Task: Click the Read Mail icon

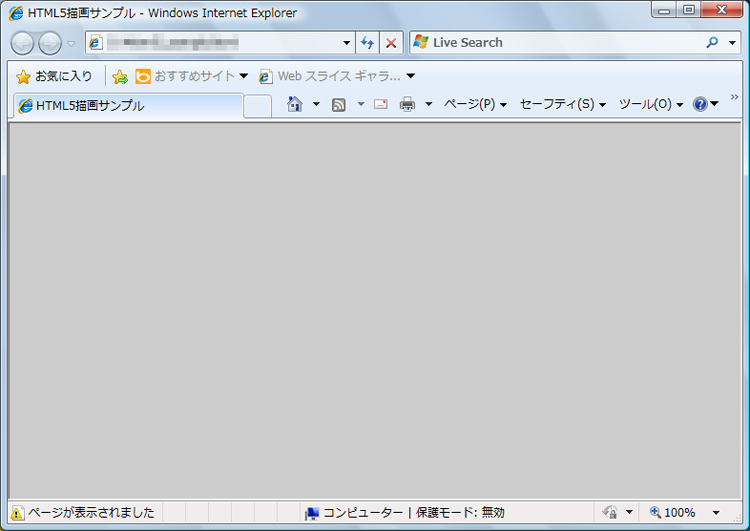Action: (x=381, y=104)
